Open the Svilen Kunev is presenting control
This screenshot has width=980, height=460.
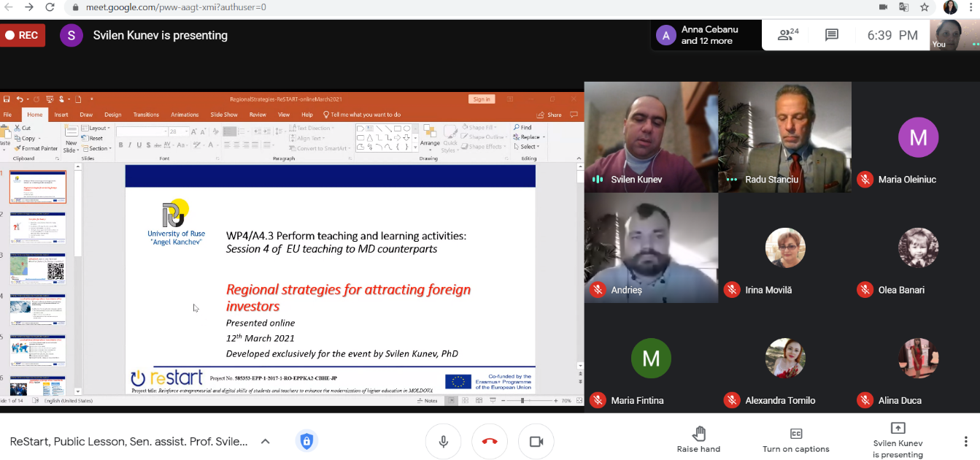pos(898,440)
